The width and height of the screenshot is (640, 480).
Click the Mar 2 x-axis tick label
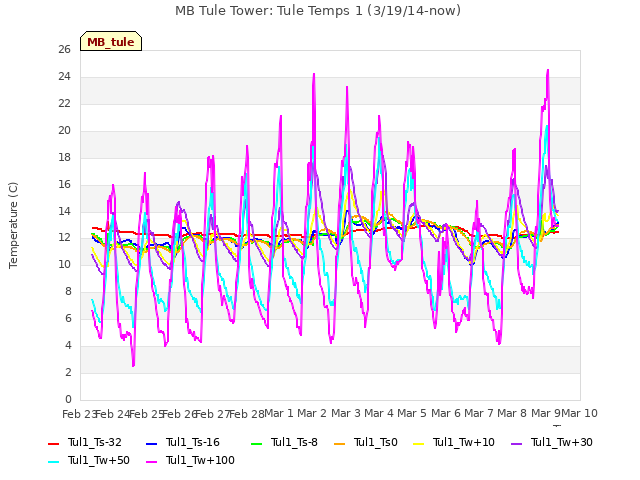[312, 413]
